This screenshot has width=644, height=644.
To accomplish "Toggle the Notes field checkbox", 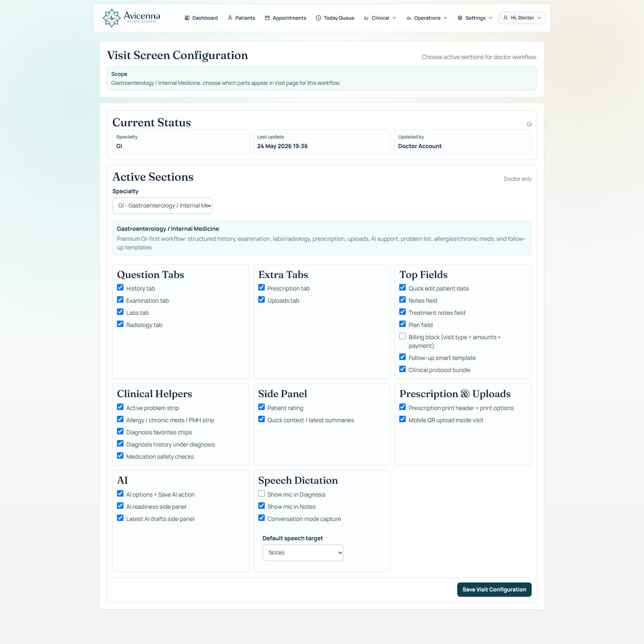I will pos(402,300).
